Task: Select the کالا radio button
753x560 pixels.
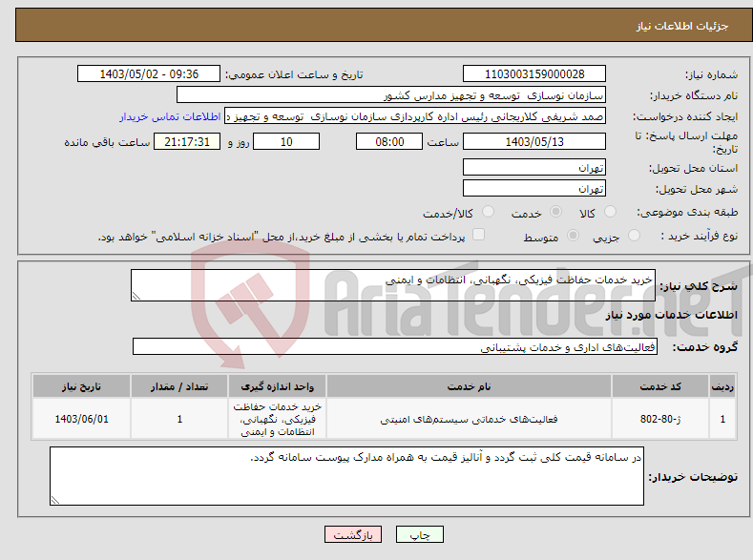Action: tap(610, 212)
